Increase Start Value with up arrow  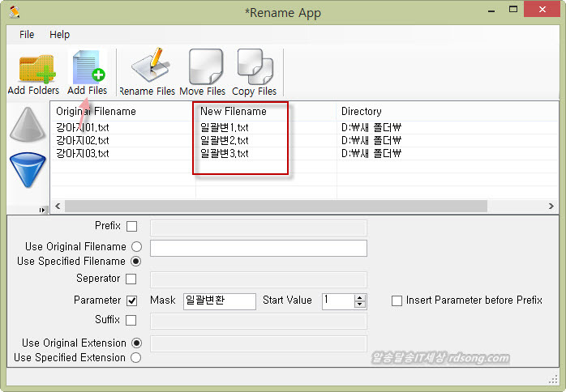[360, 297]
